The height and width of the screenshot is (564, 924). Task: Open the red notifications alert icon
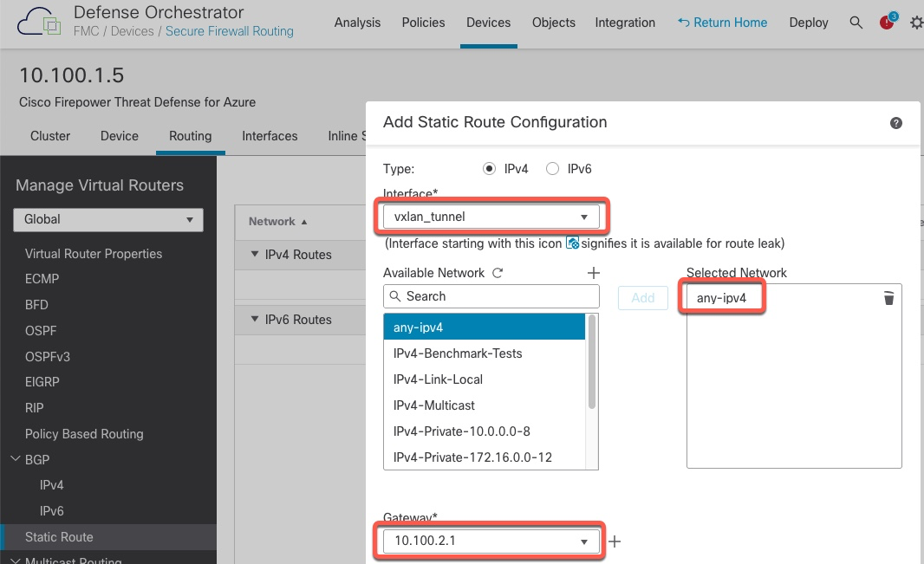click(888, 21)
